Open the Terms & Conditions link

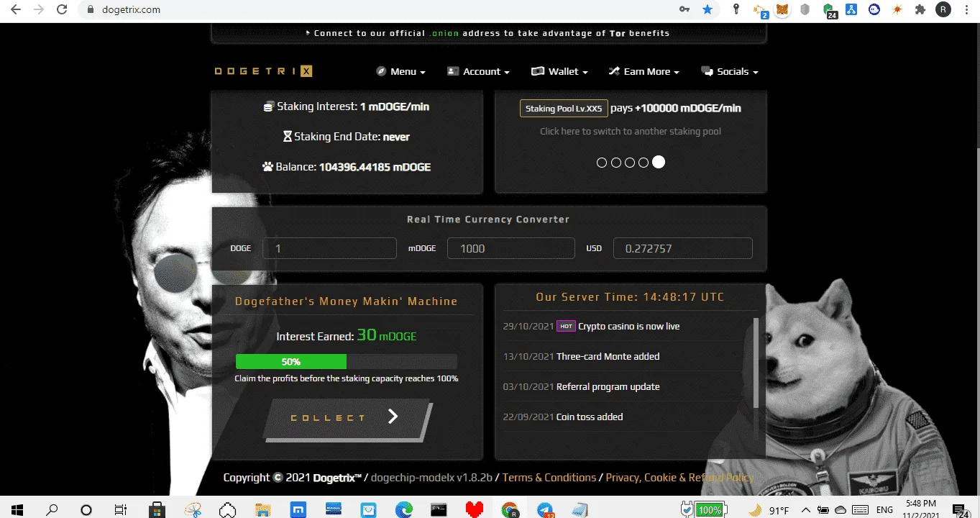click(549, 478)
